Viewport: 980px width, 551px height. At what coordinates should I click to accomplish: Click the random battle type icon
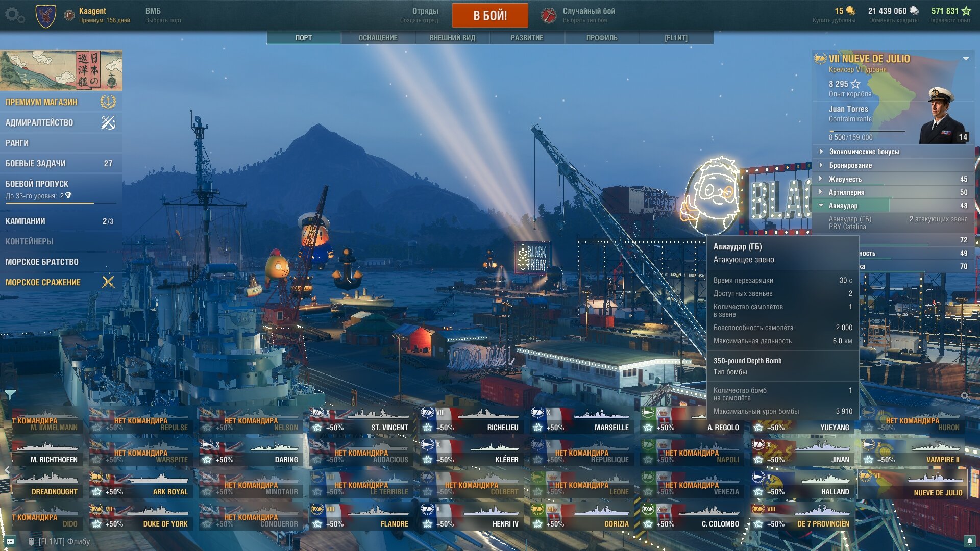pos(549,15)
